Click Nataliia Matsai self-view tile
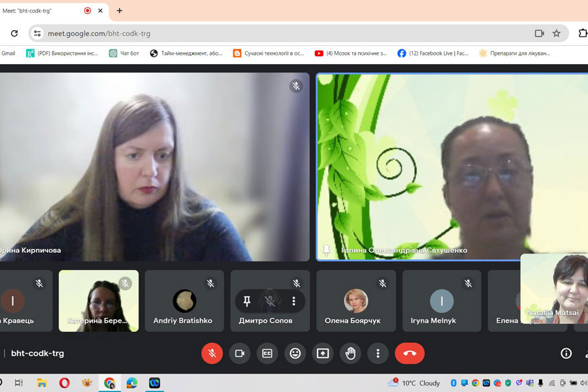 tap(554, 289)
